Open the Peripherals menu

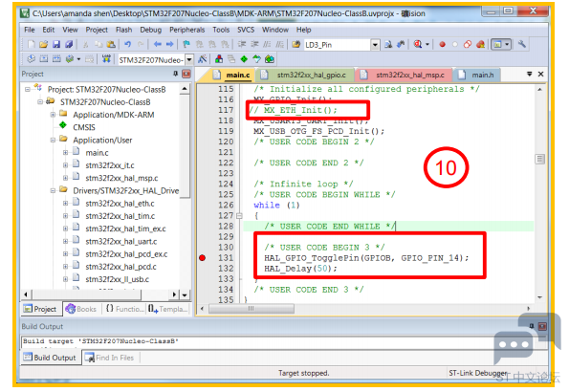click(186, 30)
